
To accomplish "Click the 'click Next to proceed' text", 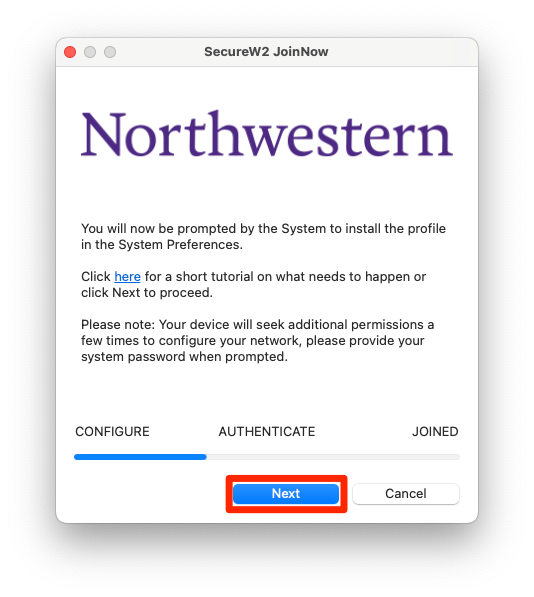I will click(x=147, y=292).
